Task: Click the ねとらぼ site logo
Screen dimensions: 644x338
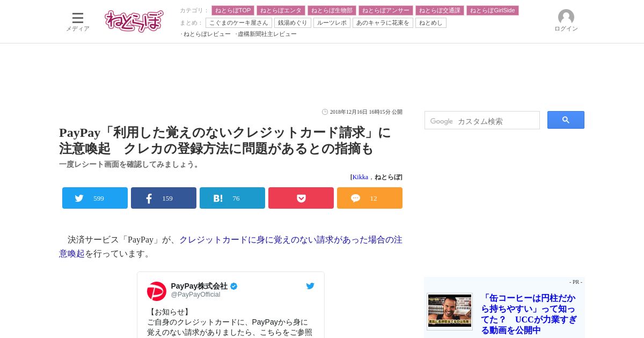Action: [134, 21]
